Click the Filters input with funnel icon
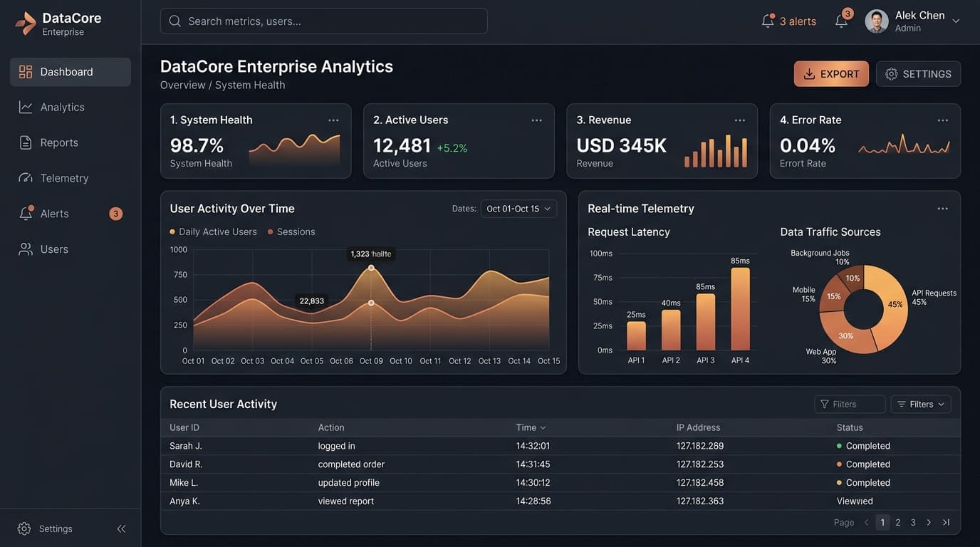 (850, 404)
